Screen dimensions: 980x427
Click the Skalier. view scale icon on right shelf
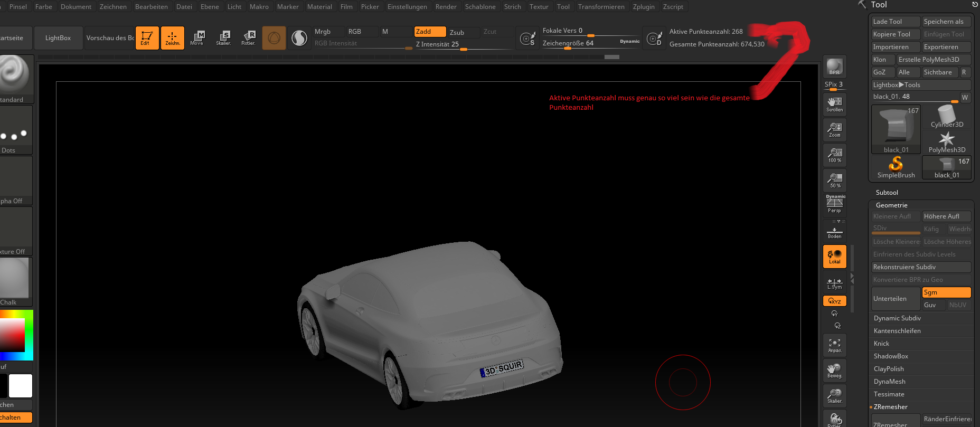pyautogui.click(x=835, y=396)
